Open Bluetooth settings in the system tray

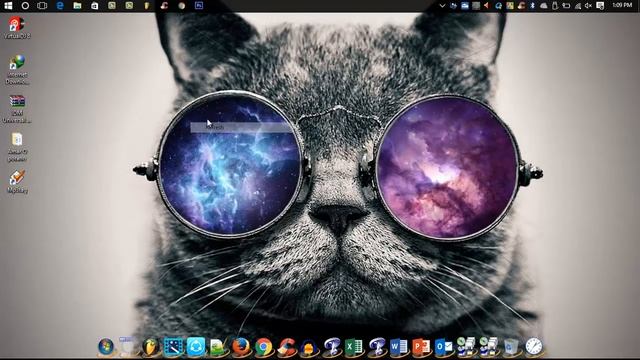coord(533,6)
